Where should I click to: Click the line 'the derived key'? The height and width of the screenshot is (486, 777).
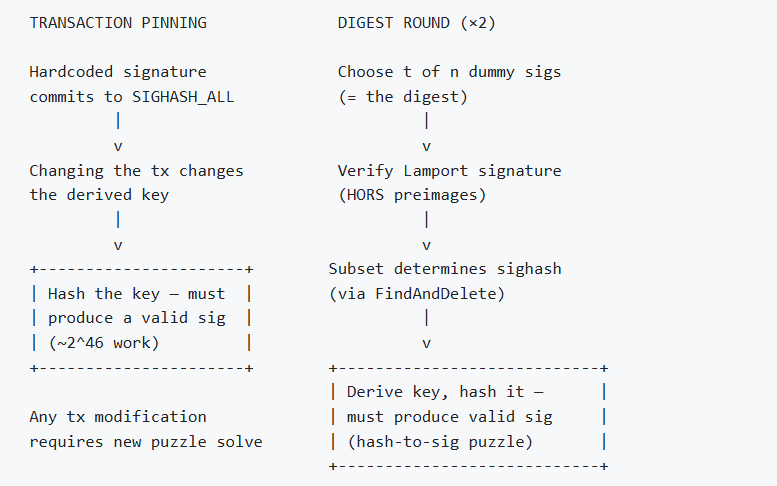99,195
